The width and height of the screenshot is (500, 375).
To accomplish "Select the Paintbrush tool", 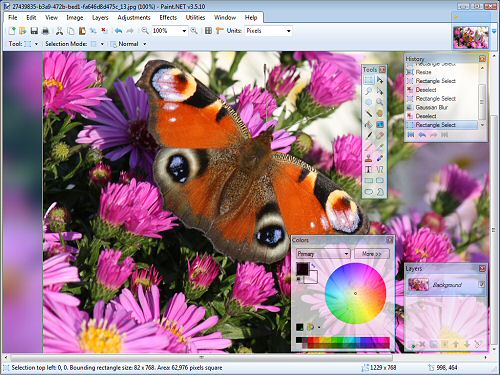I will (369, 136).
